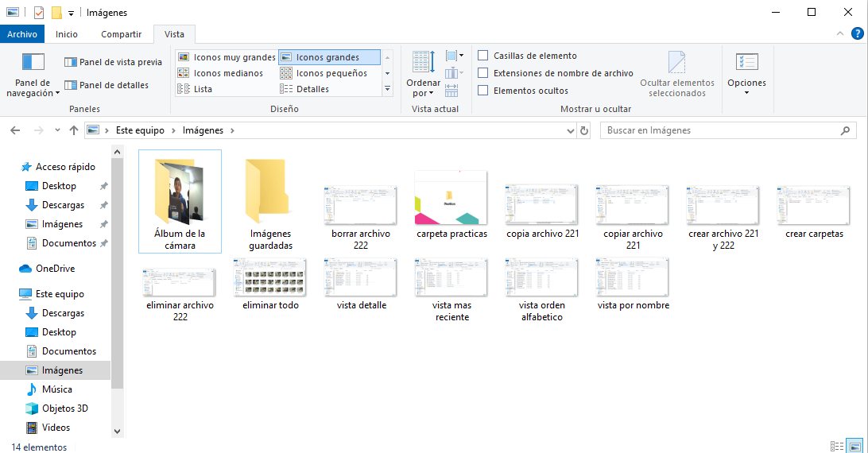Enable Casillas de elemento checkbox
The width and height of the screenshot is (868, 453).
482,56
